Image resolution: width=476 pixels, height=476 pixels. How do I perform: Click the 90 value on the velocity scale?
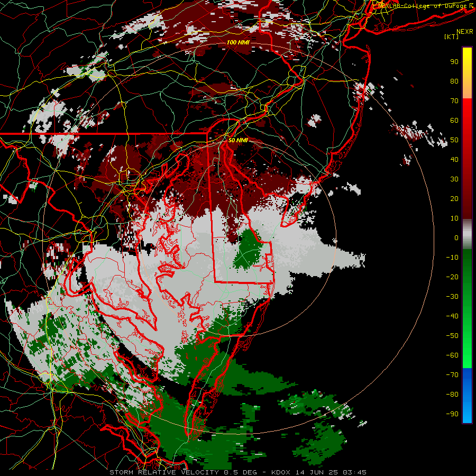[454, 62]
